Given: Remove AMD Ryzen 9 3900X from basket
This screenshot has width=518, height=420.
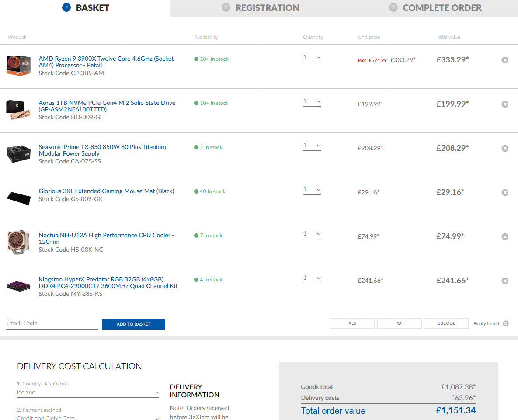Looking at the screenshot, I should (x=505, y=60).
